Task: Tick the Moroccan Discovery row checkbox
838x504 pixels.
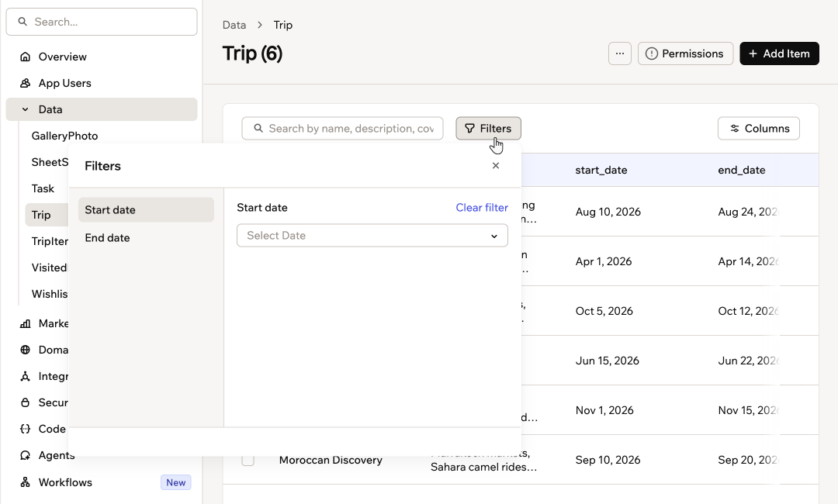Action: coord(248,460)
